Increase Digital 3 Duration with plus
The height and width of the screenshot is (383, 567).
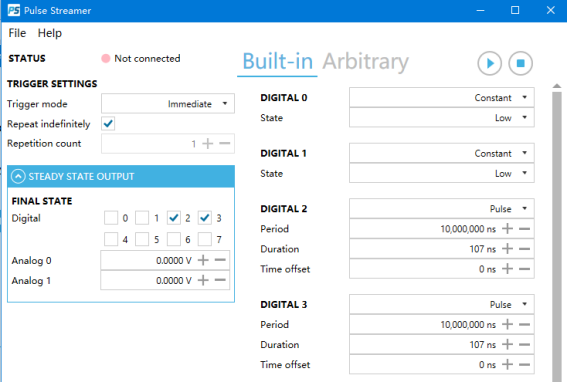[507, 344]
